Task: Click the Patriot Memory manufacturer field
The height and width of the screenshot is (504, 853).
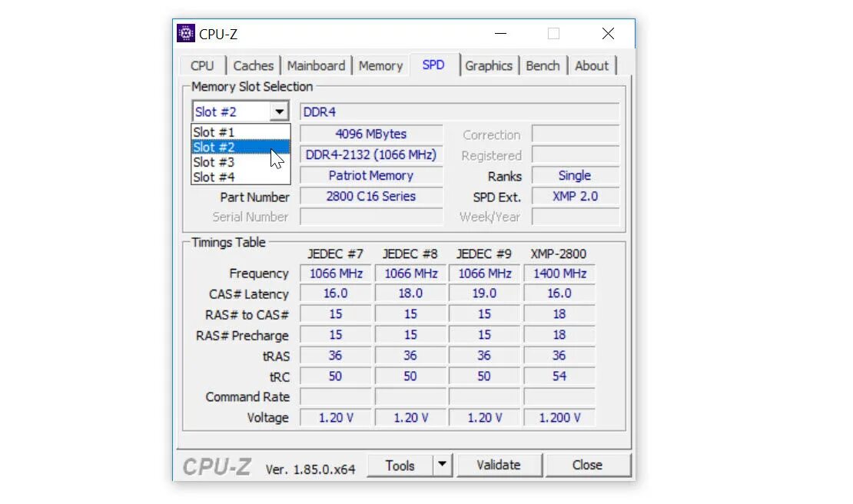Action: pos(371,176)
